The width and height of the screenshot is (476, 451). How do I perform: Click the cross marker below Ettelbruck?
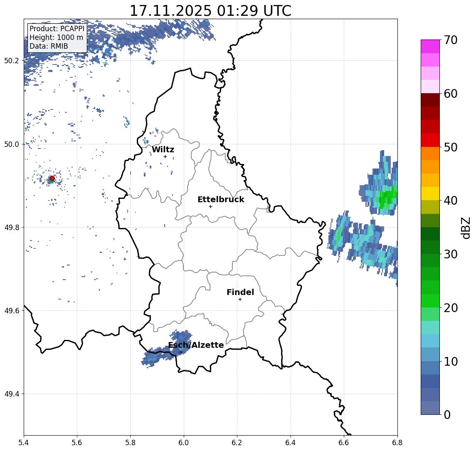pos(210,207)
